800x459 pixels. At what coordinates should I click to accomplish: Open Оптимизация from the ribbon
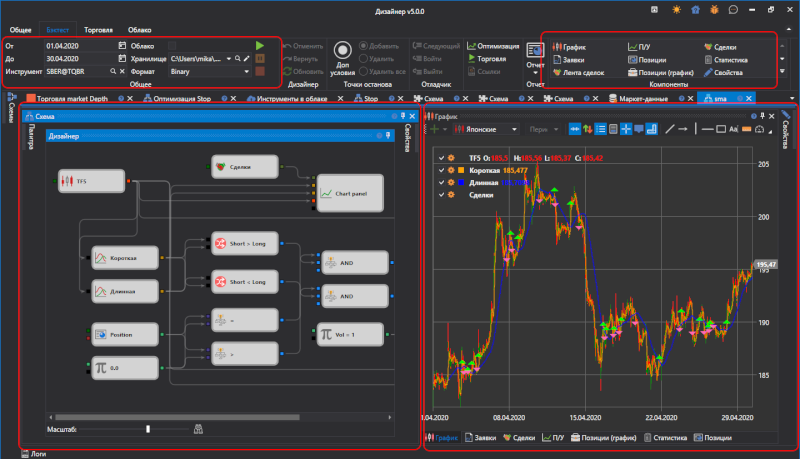click(x=493, y=46)
